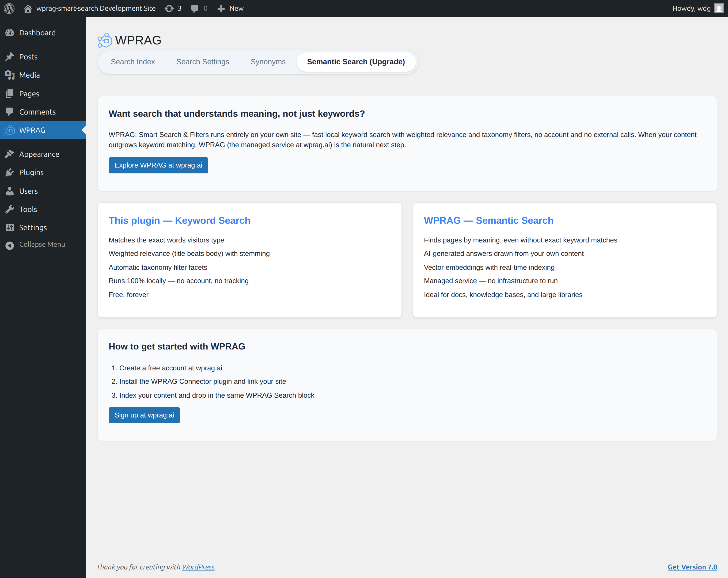This screenshot has height=578, width=728.
Task: Click "Weighted relevance (title beats body) with stemming"
Action: pyautogui.click(x=189, y=254)
